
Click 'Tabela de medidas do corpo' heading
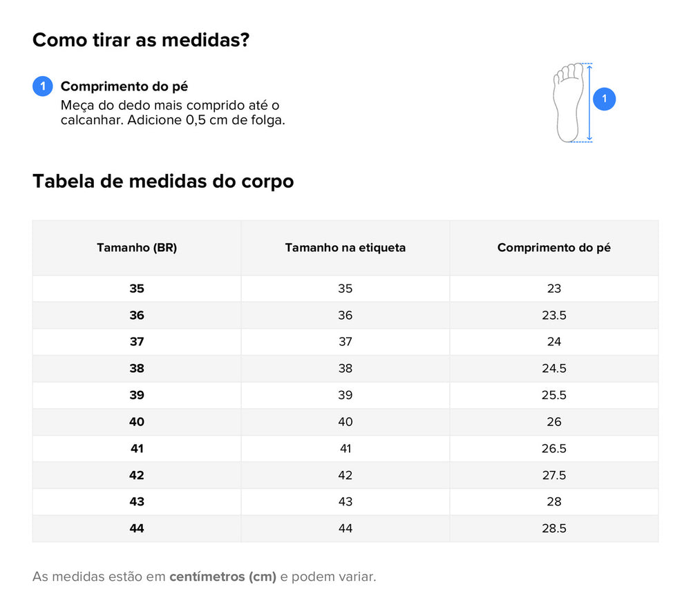point(163,181)
